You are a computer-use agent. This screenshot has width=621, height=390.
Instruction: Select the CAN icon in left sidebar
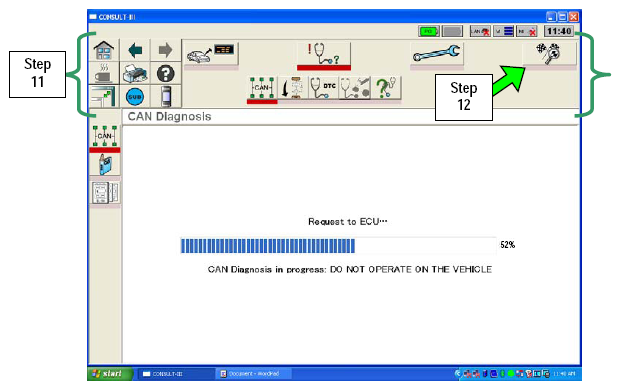click(105, 136)
